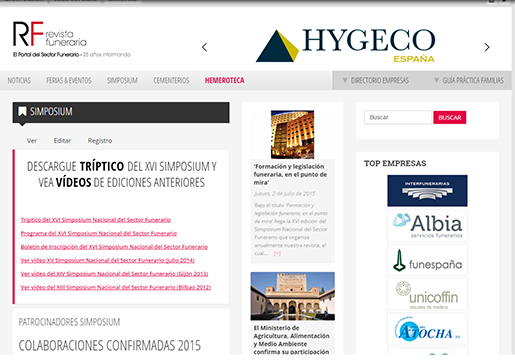Open the Unicoffin company logo

tap(427, 295)
